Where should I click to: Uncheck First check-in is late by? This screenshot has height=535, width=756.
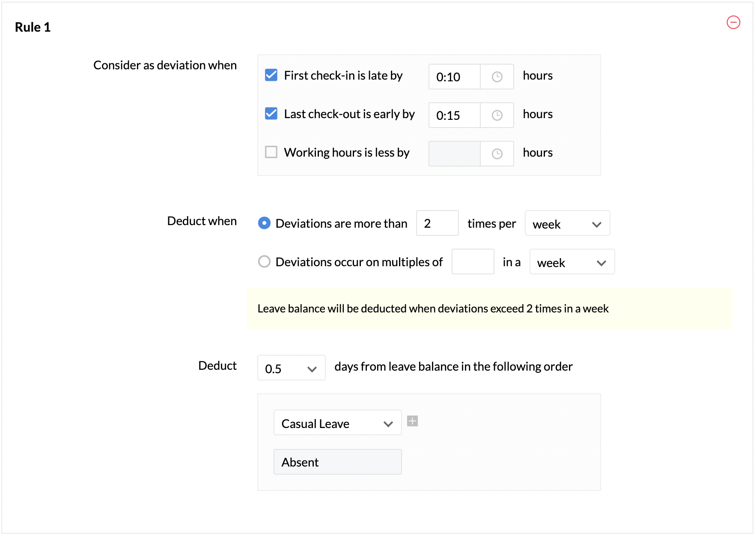271,75
